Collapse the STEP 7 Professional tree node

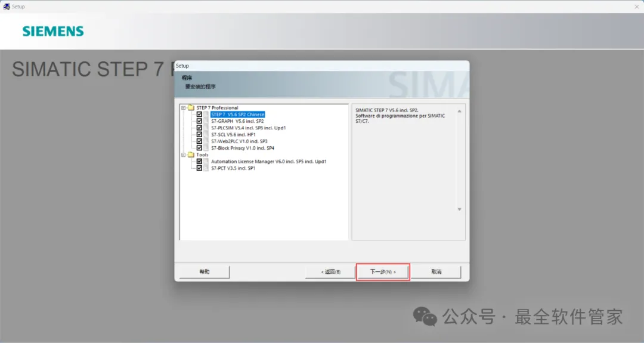click(184, 107)
